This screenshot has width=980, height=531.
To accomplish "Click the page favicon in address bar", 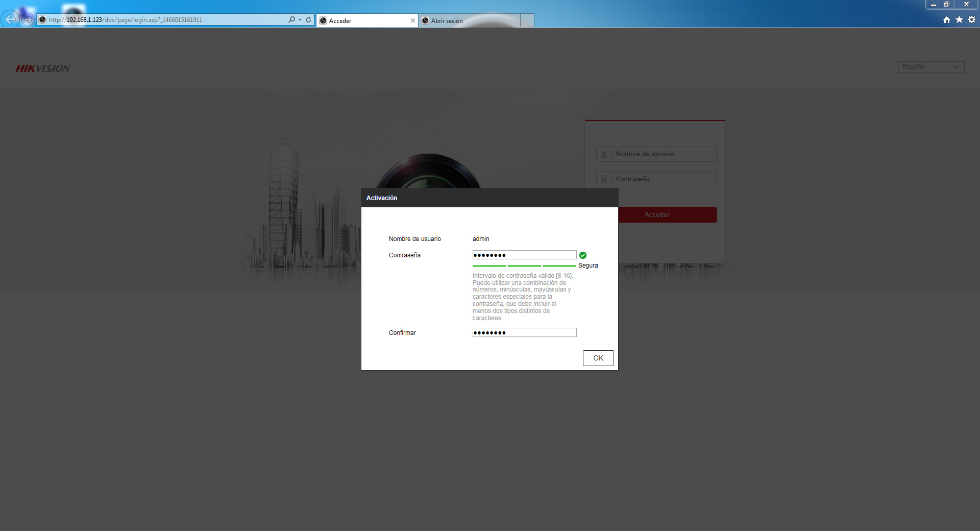I will tap(42, 19).
